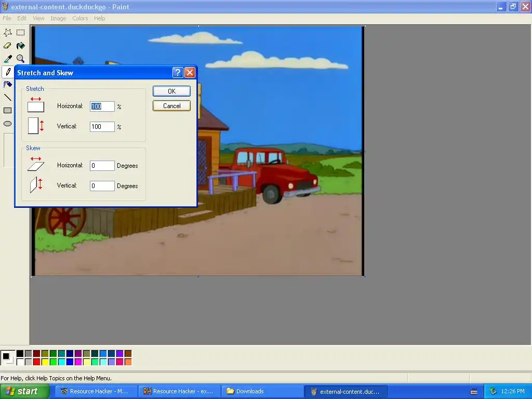Close the Stretch and Skew dialog
The width and height of the screenshot is (532, 399).
[190, 72]
